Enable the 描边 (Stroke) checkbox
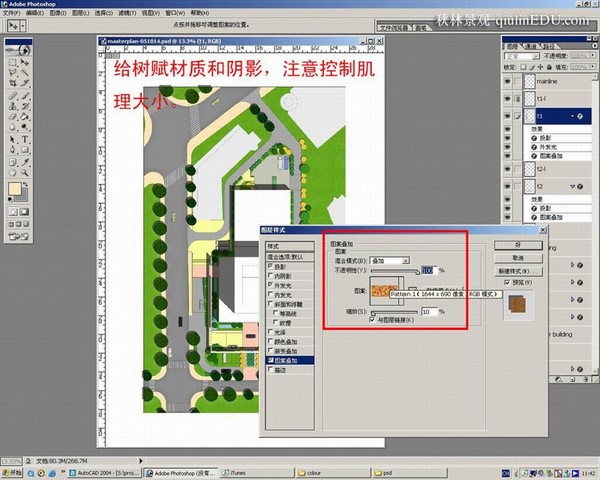 271,370
